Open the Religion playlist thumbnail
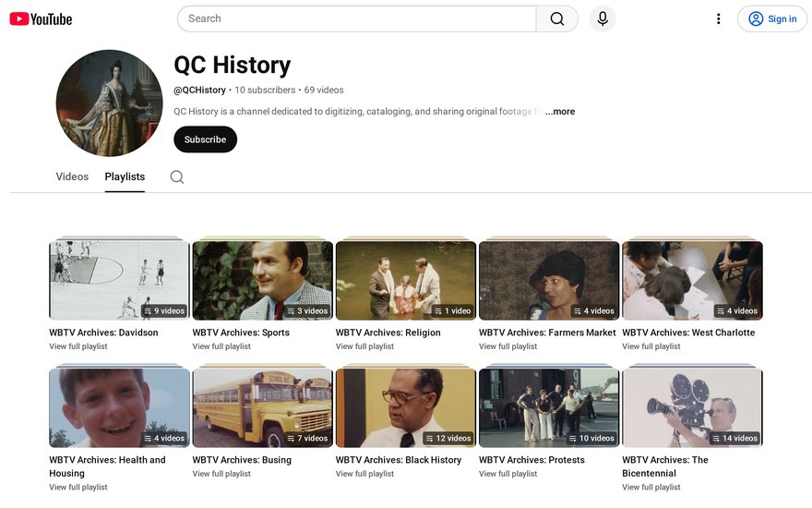This screenshot has width=812, height=508. tap(405, 280)
